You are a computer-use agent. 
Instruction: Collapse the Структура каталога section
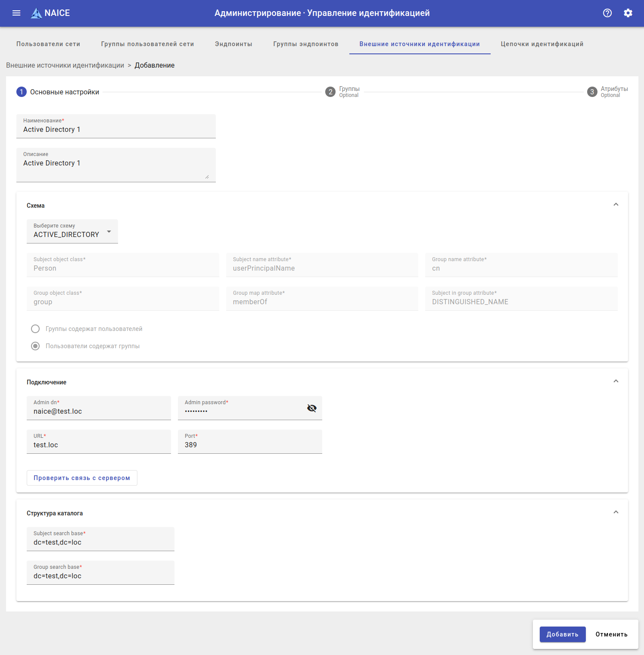pyautogui.click(x=616, y=512)
